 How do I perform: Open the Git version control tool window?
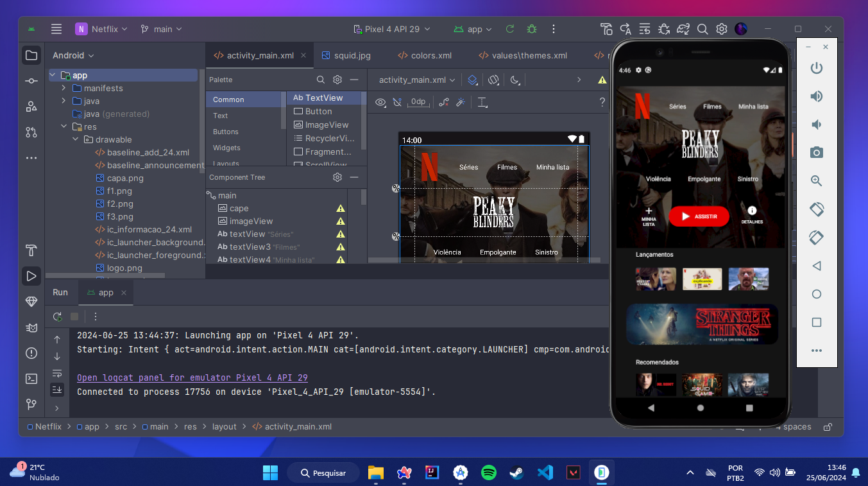[x=31, y=404]
